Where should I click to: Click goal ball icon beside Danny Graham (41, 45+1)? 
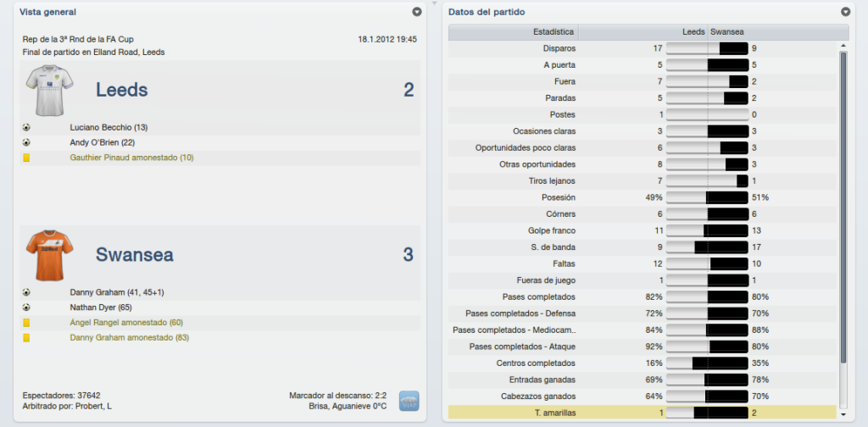pyautogui.click(x=26, y=292)
